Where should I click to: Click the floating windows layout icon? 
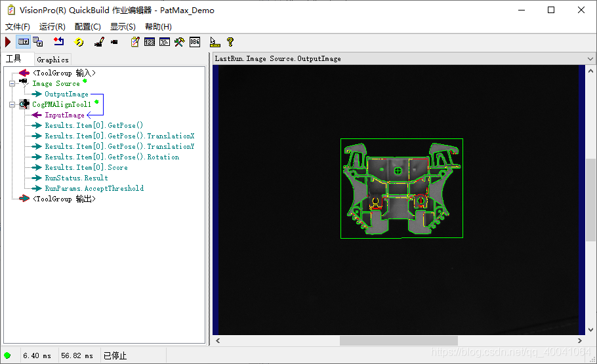tap(37, 42)
